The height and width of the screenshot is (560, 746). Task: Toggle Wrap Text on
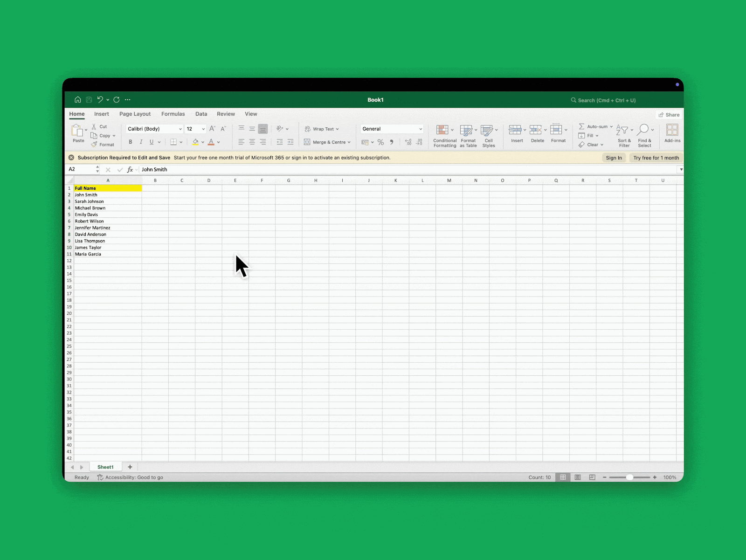[322, 129]
